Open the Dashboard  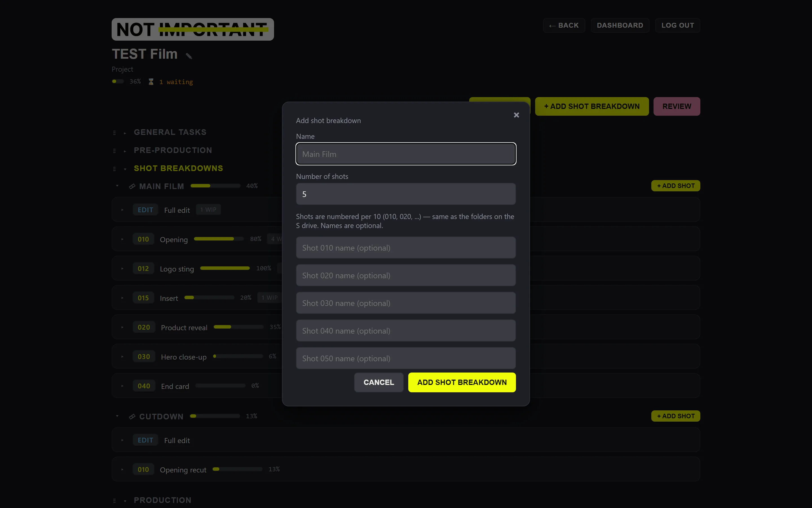coord(620,25)
